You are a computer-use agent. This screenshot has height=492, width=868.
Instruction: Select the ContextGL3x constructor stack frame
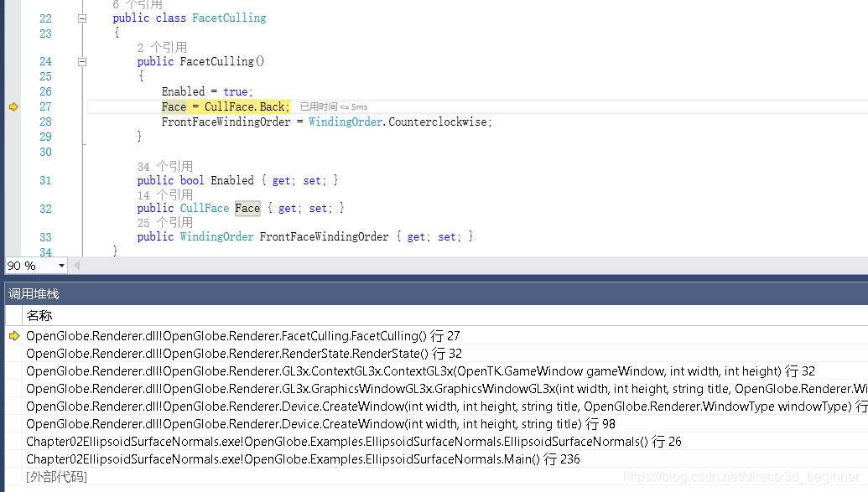420,371
